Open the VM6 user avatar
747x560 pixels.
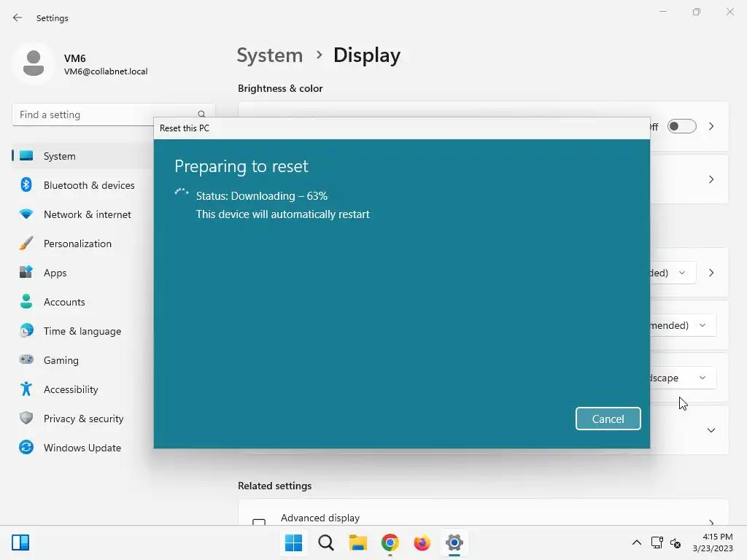coord(34,63)
